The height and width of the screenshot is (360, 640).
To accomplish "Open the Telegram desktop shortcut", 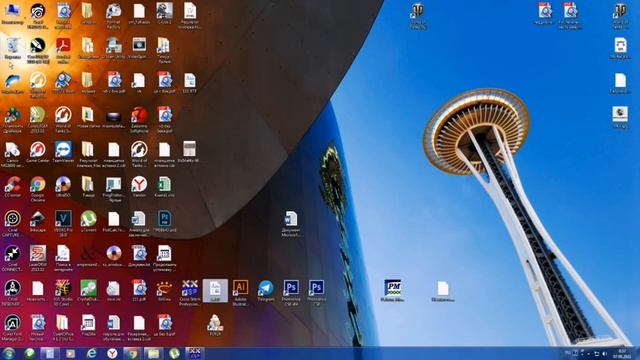I will (x=265, y=291).
